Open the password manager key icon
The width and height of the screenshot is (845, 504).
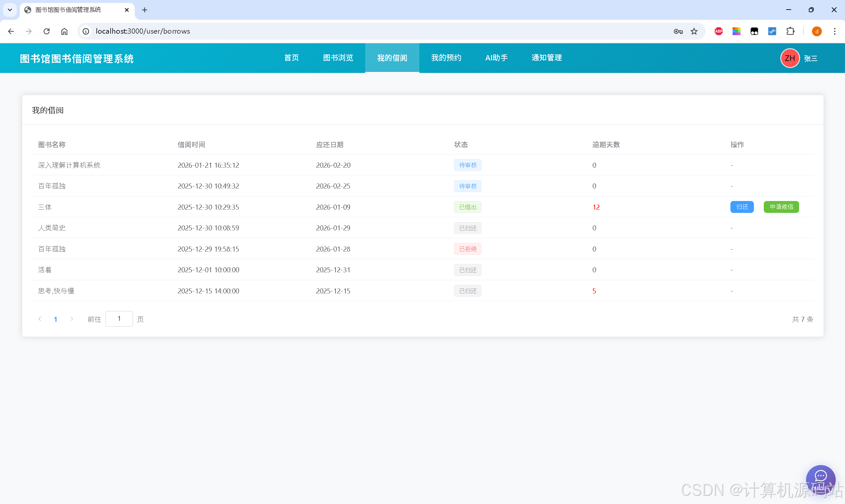click(x=678, y=31)
